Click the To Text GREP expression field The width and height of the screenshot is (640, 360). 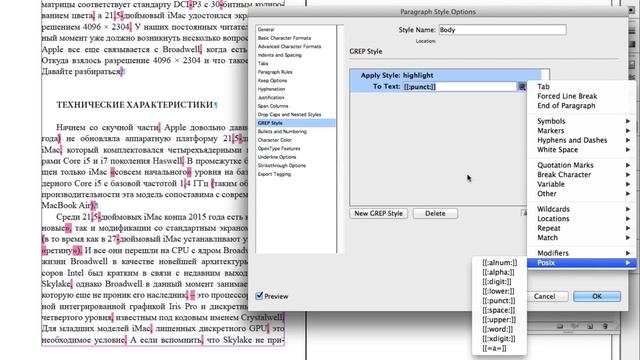coord(460,87)
